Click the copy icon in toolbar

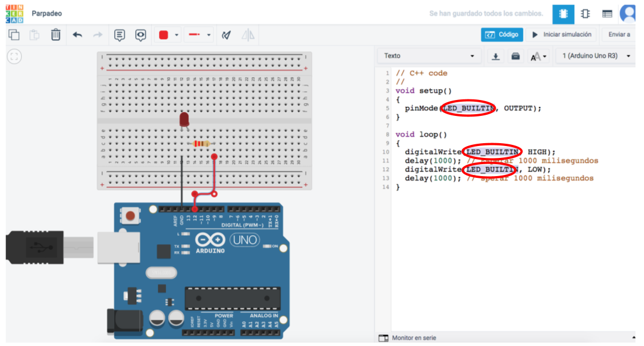[x=14, y=35]
